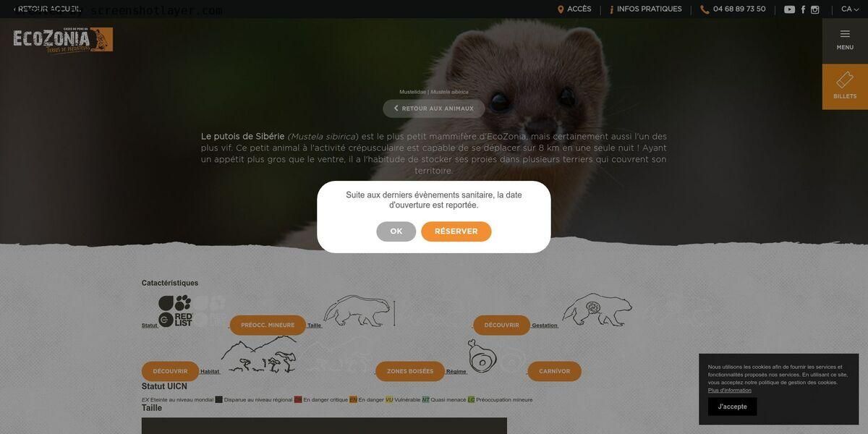
Task: Open Infos Pratiques in top bar
Action: pyautogui.click(x=646, y=9)
